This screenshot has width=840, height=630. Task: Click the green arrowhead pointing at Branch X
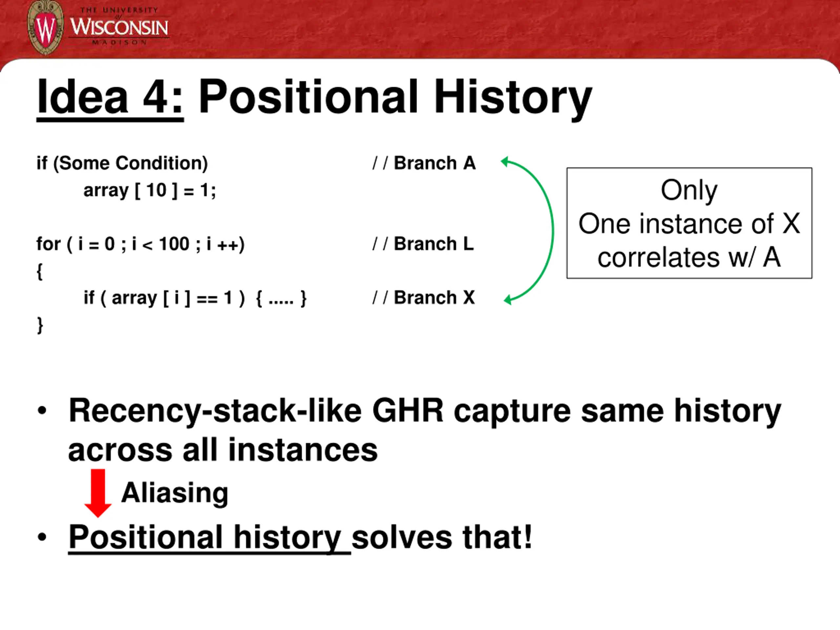[x=508, y=300]
